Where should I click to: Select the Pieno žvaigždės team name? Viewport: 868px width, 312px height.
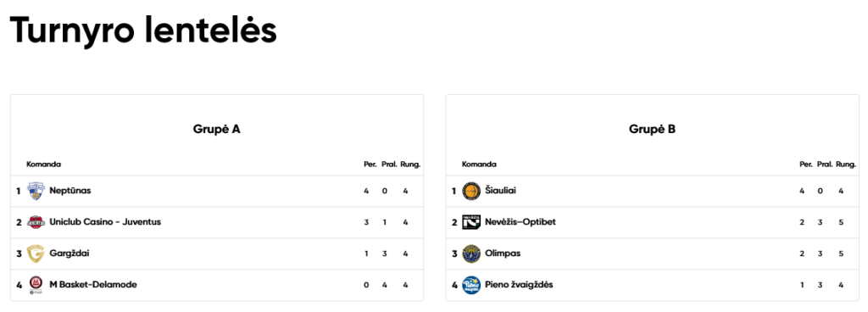(519, 285)
